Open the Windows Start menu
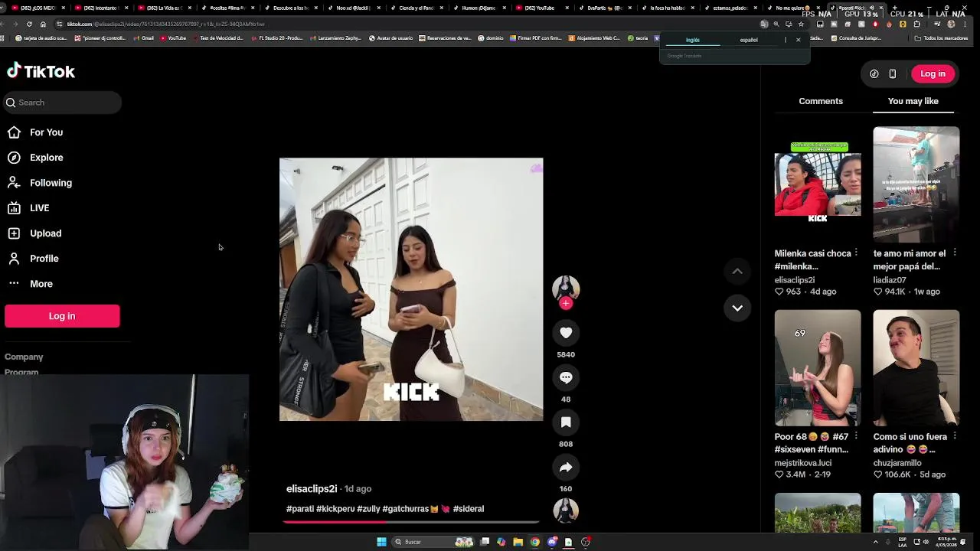The image size is (980, 551). [x=381, y=542]
